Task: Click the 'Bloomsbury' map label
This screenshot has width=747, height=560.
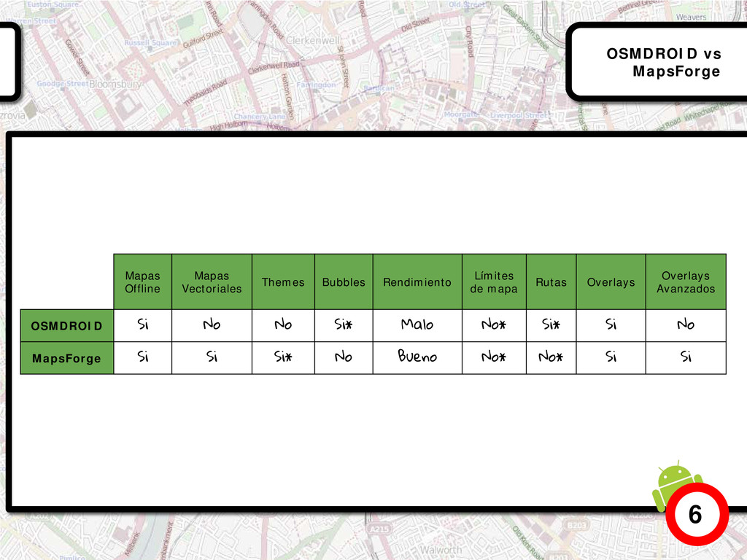Action: tap(115, 85)
